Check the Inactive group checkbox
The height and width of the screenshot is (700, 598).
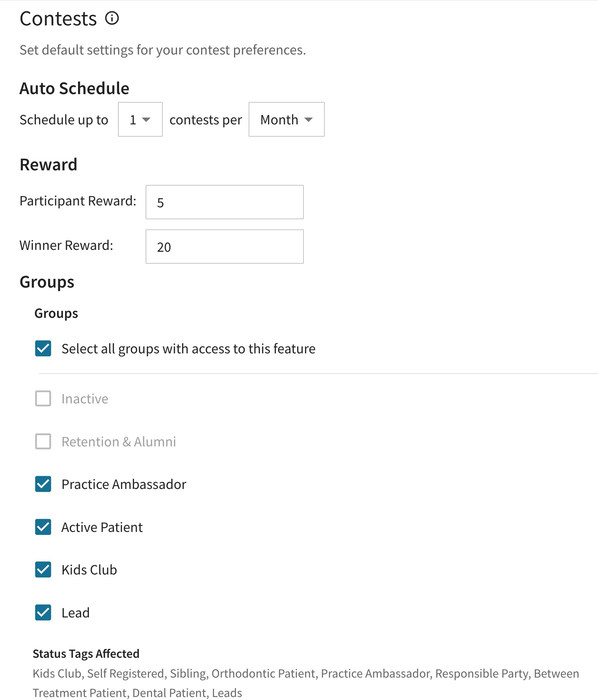point(43,399)
